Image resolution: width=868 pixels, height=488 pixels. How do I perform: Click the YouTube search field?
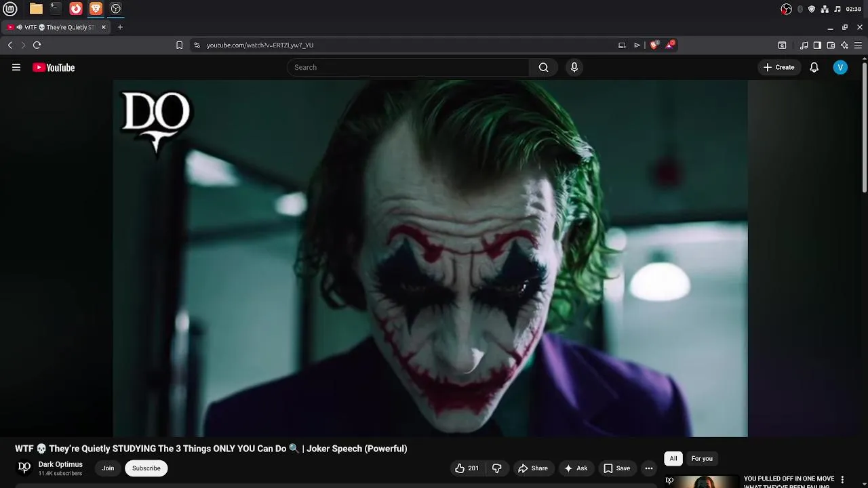coord(408,67)
